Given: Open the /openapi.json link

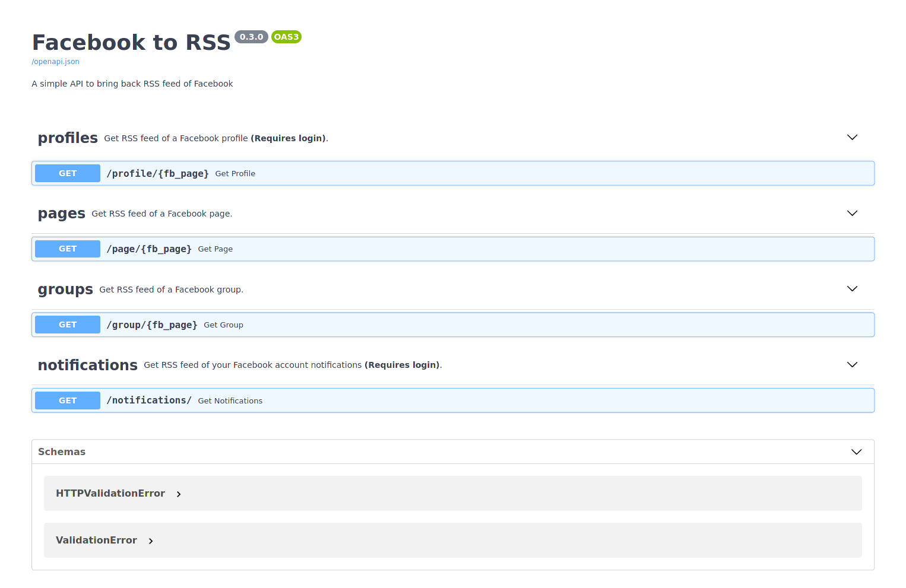Looking at the screenshot, I should click(55, 62).
